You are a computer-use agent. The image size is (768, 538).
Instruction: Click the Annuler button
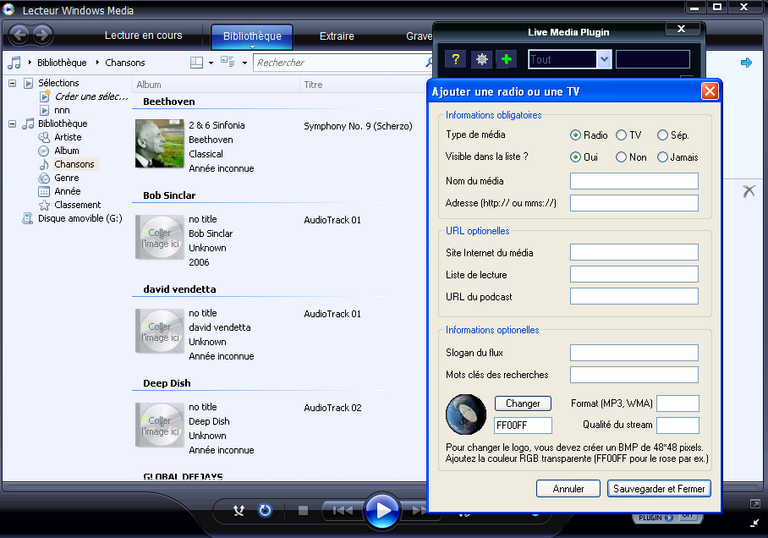click(568, 489)
